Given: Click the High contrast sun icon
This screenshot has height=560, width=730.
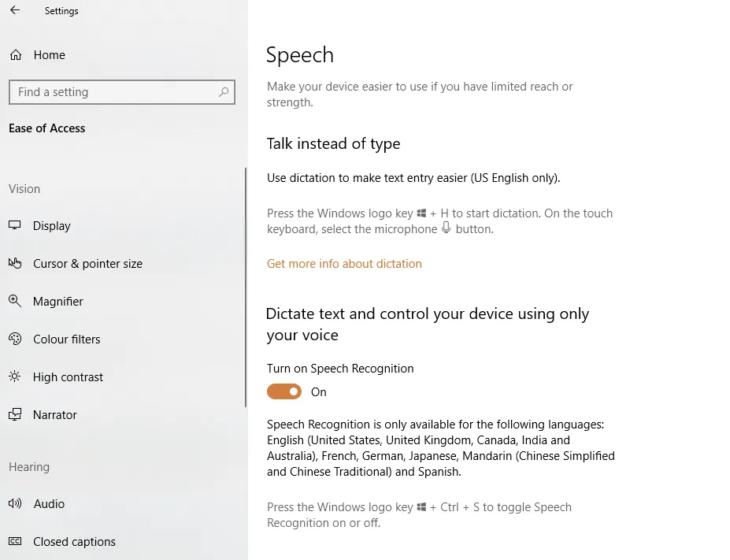Looking at the screenshot, I should pos(15,376).
